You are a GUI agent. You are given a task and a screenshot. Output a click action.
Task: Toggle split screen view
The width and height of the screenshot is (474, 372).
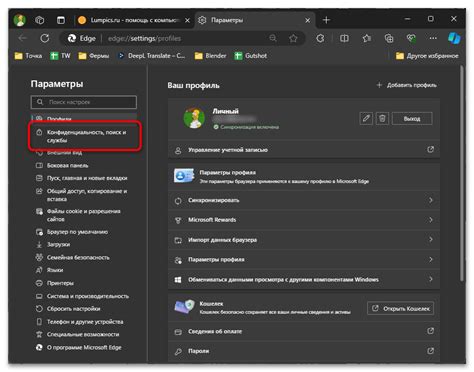[344, 39]
